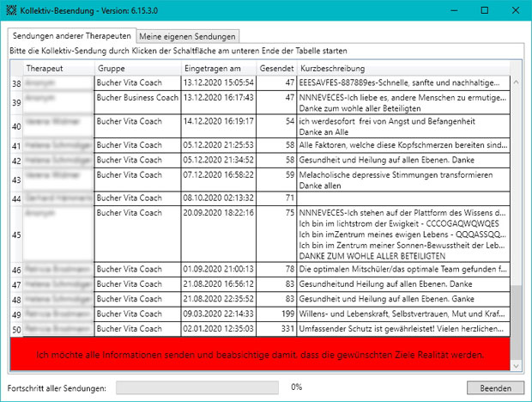532x402 pixels.
Task: Click scrollbar up arrow in table
Action: 516,82
